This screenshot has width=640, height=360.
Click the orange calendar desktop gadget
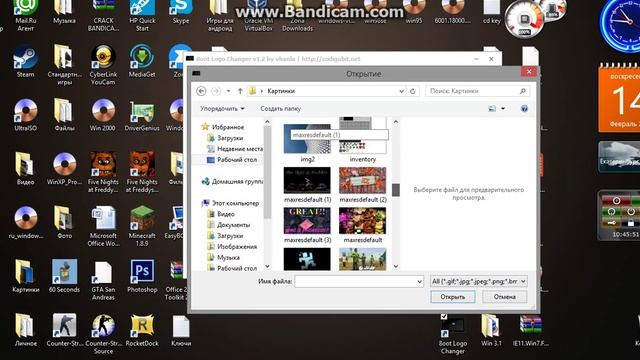coord(619,99)
